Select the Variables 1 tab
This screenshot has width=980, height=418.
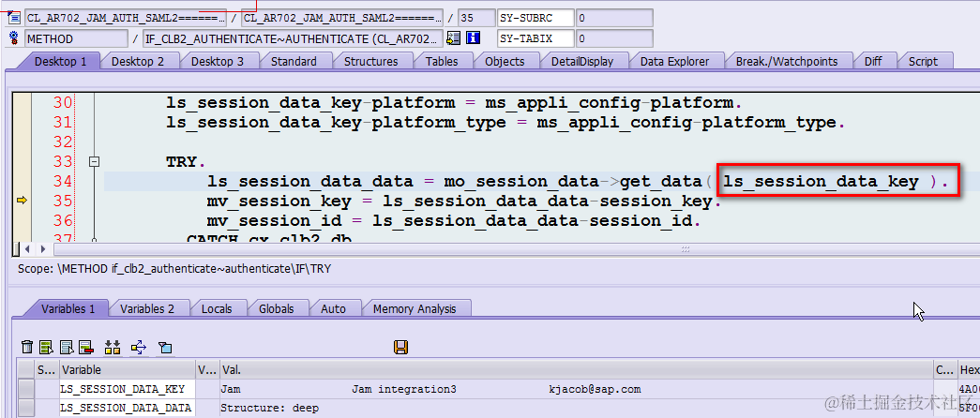[x=68, y=308]
